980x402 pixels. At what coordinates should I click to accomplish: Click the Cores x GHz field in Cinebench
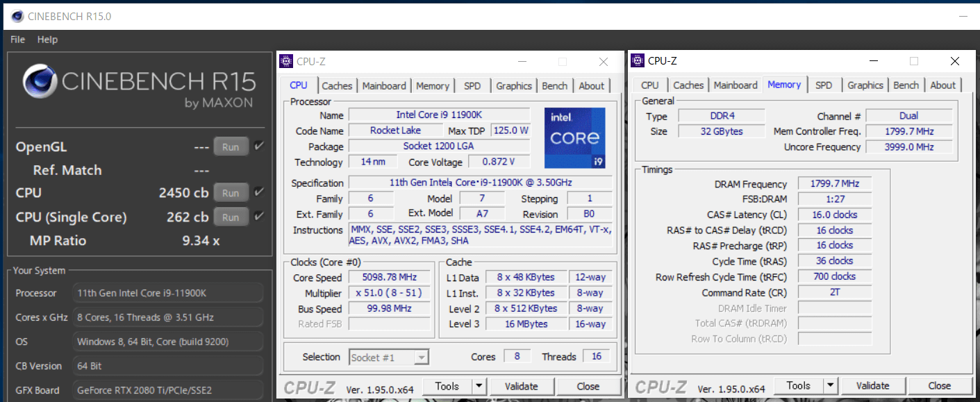[168, 317]
